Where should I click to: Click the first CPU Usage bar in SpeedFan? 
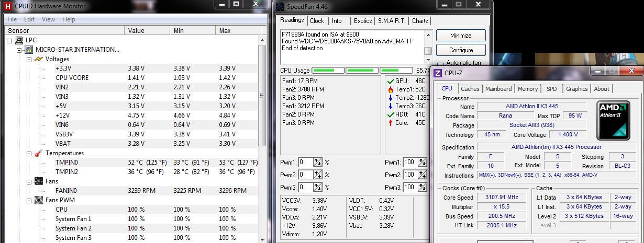pos(328,71)
